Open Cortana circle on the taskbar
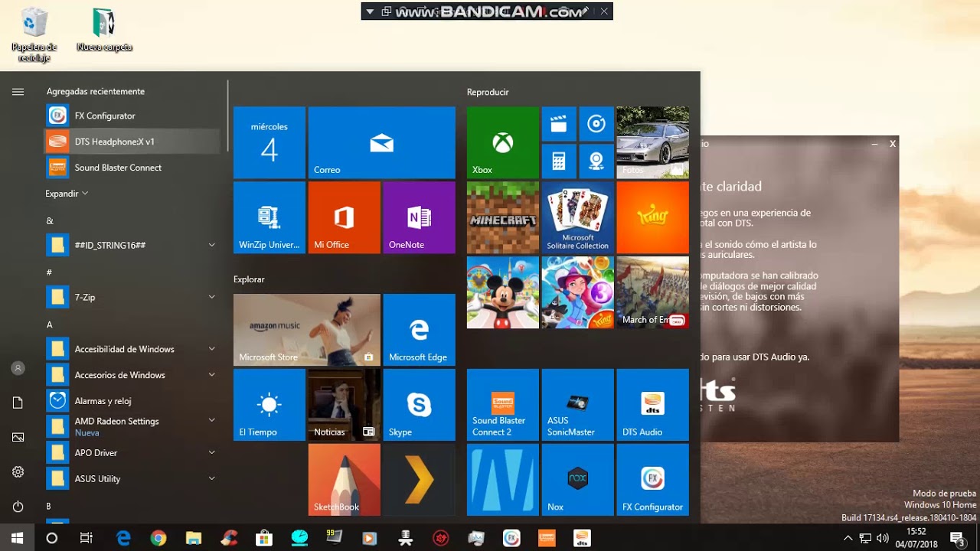This screenshot has height=551, width=980. tap(52, 538)
